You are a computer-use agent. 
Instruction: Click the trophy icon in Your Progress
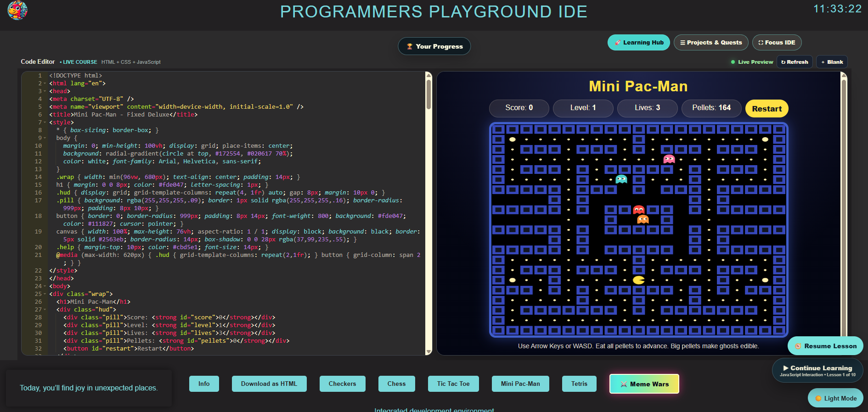point(410,46)
